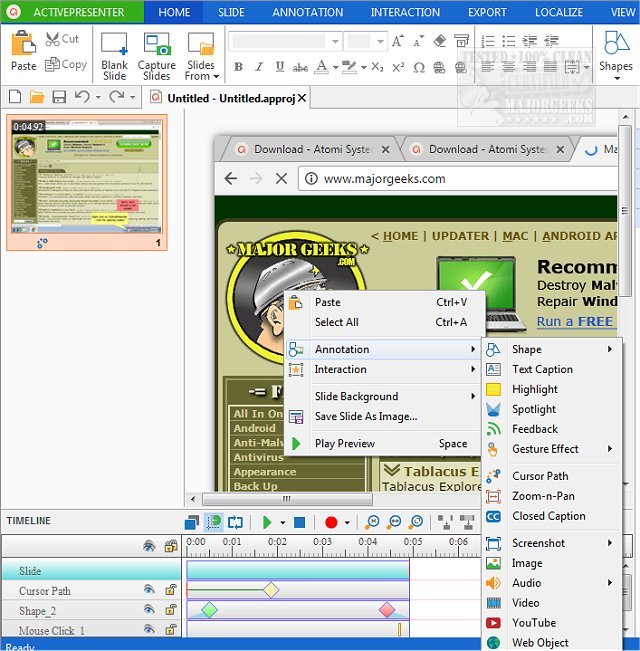Open the SLIDE ribbon tab
The image size is (640, 651).
coord(231,12)
